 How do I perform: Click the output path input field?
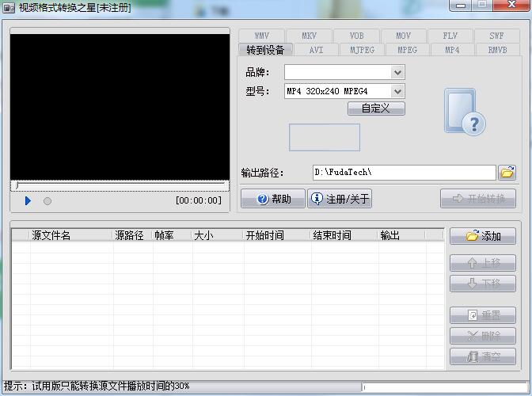pyautogui.click(x=404, y=173)
